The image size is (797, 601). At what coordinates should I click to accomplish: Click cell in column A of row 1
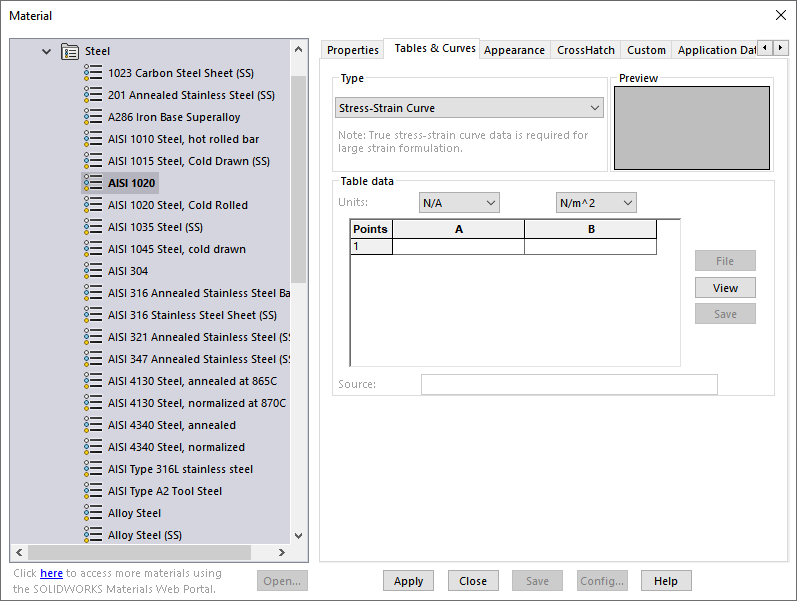458,247
